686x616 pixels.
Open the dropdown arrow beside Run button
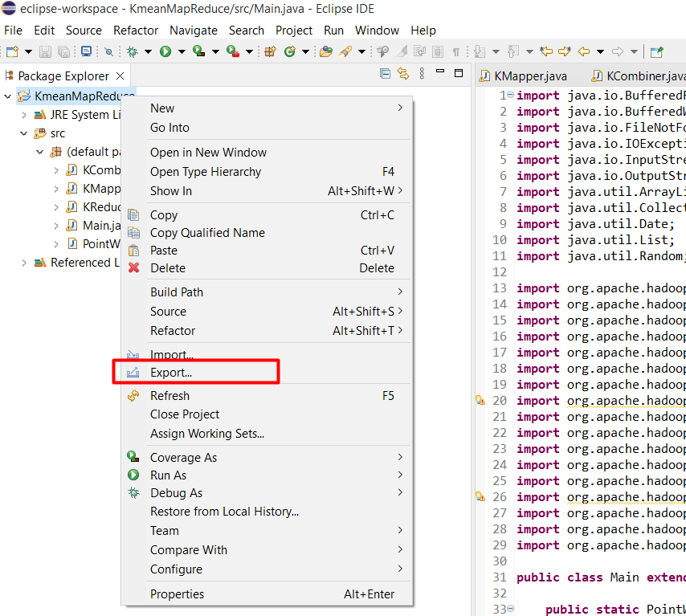pos(182,51)
